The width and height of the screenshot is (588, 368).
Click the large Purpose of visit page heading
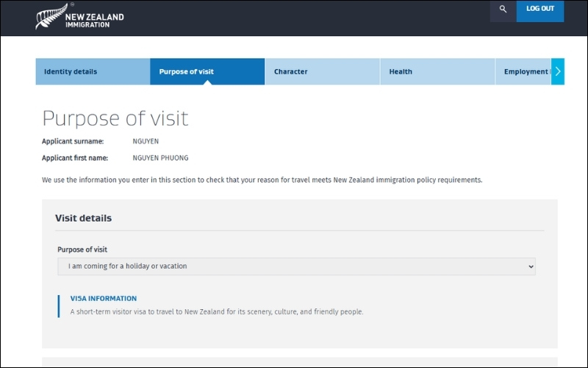tap(115, 118)
